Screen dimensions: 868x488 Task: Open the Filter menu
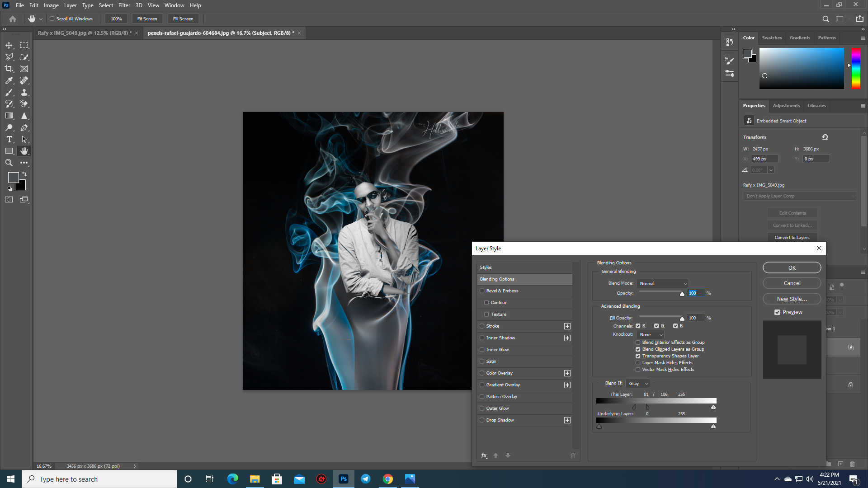tap(124, 5)
